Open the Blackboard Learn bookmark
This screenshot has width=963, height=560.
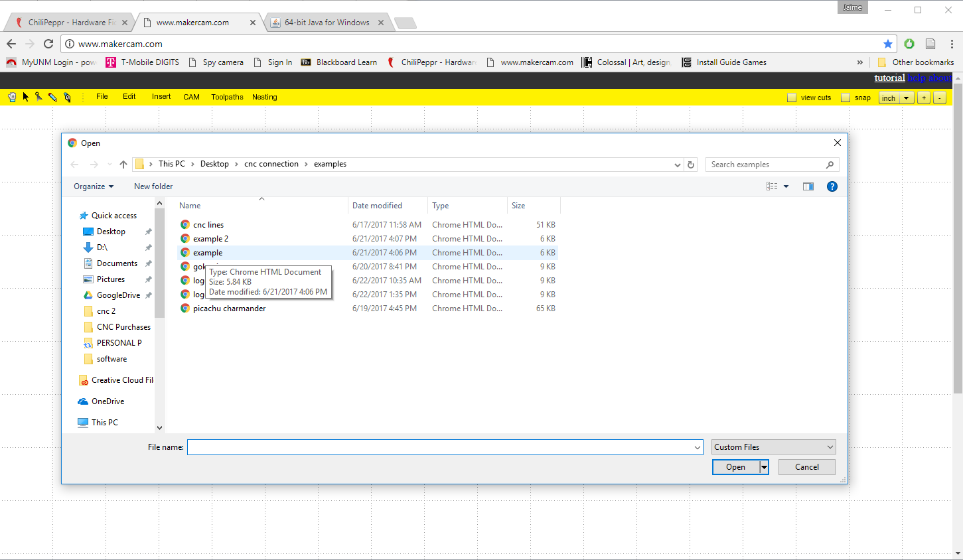click(x=339, y=62)
